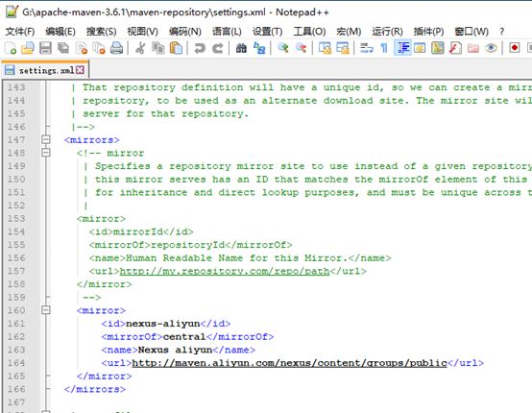532x413 pixels.
Task: Click the Undo arrow icon
Action: click(200, 48)
